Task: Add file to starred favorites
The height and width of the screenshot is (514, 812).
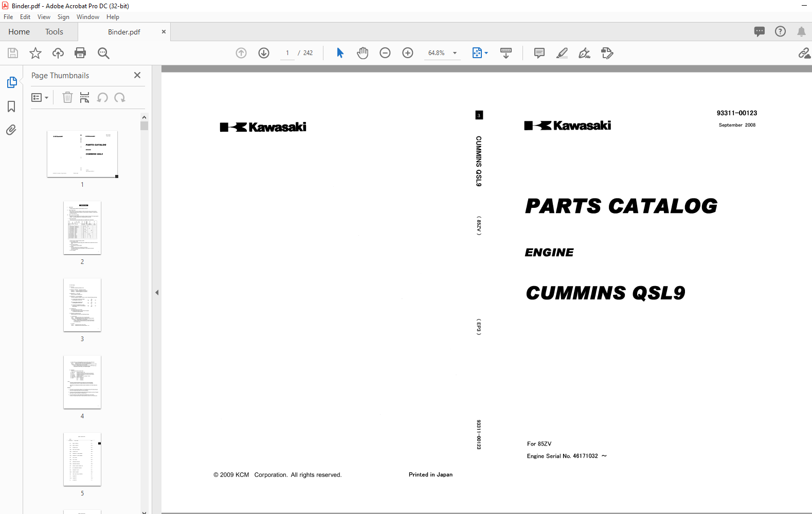Action: (x=35, y=53)
